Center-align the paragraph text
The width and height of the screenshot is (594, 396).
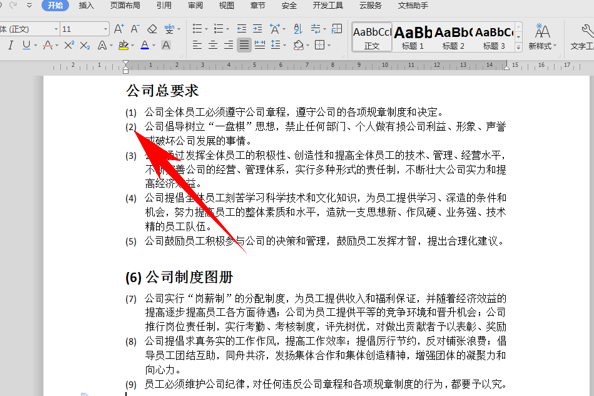pos(213,45)
